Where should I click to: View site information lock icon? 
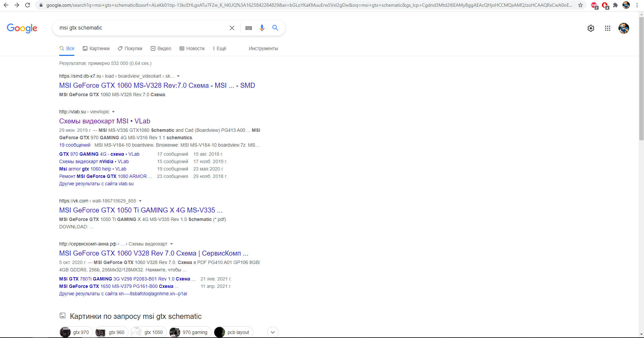tap(41, 5)
